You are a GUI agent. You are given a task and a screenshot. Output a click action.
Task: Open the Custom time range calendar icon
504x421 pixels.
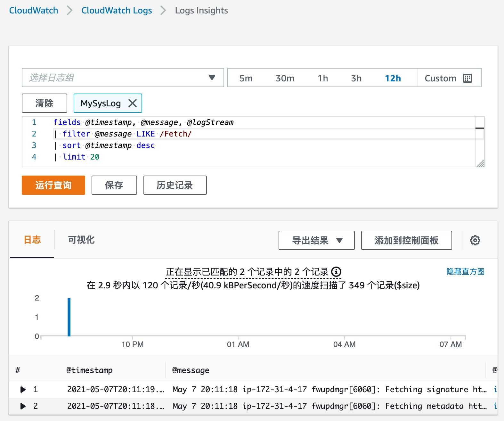[467, 78]
